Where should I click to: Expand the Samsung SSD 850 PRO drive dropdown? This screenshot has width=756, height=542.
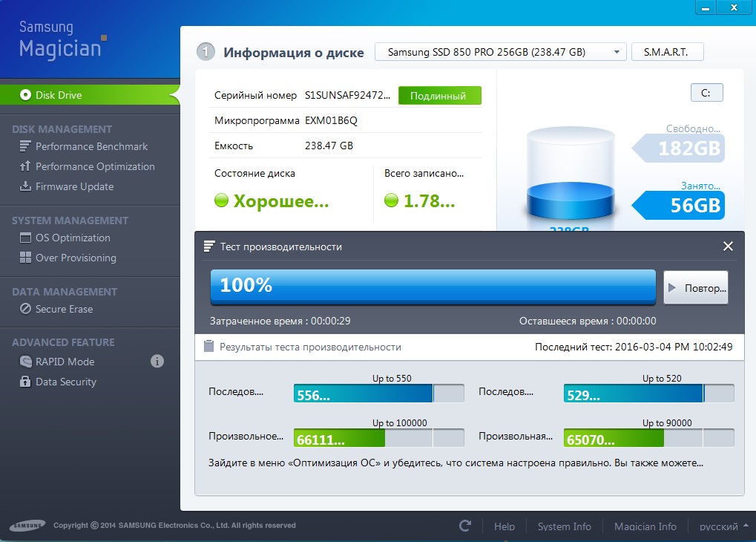pyautogui.click(x=501, y=52)
